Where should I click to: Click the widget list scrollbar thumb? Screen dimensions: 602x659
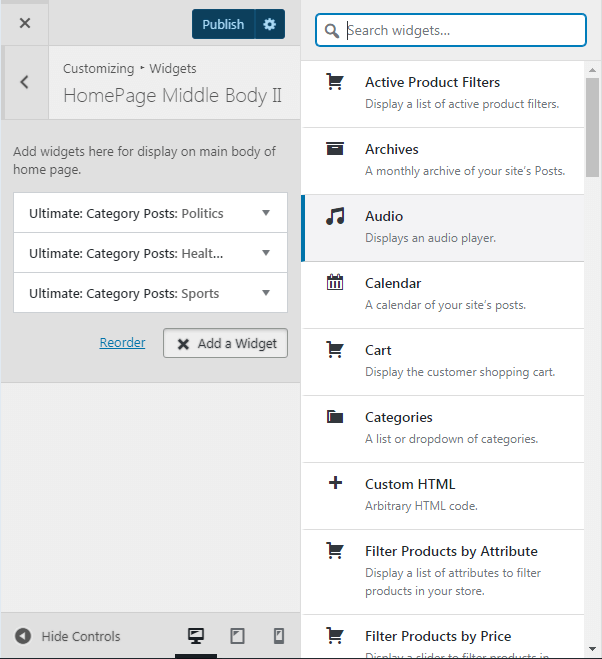(x=592, y=127)
